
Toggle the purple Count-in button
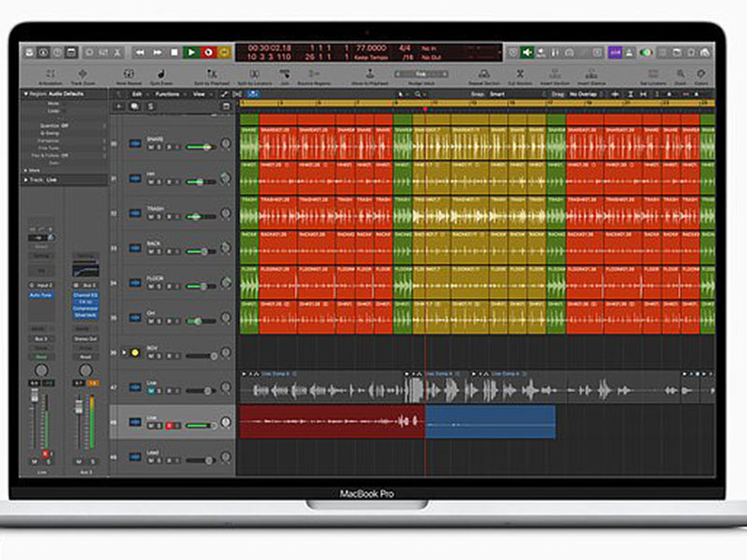pyautogui.click(x=615, y=52)
